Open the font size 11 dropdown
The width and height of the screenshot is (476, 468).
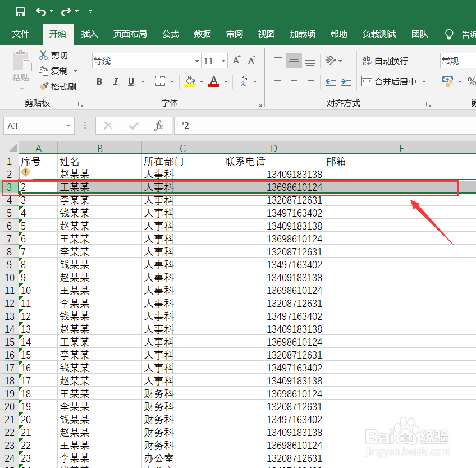223,61
